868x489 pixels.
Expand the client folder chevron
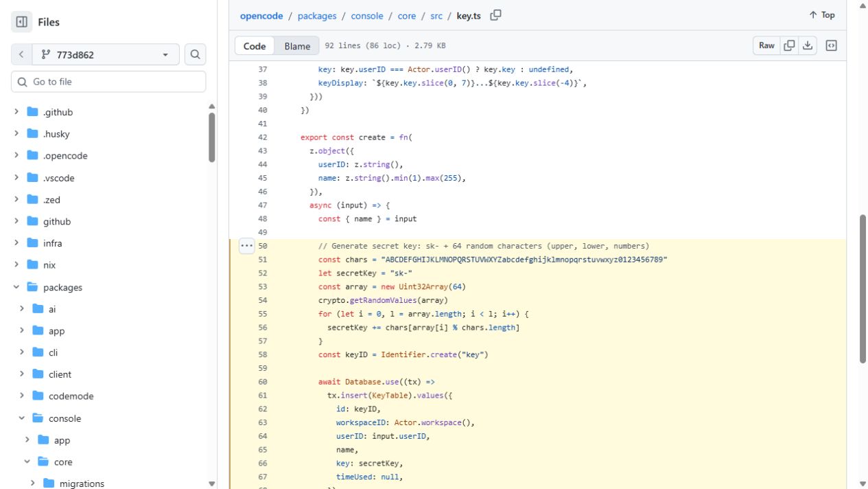point(22,374)
